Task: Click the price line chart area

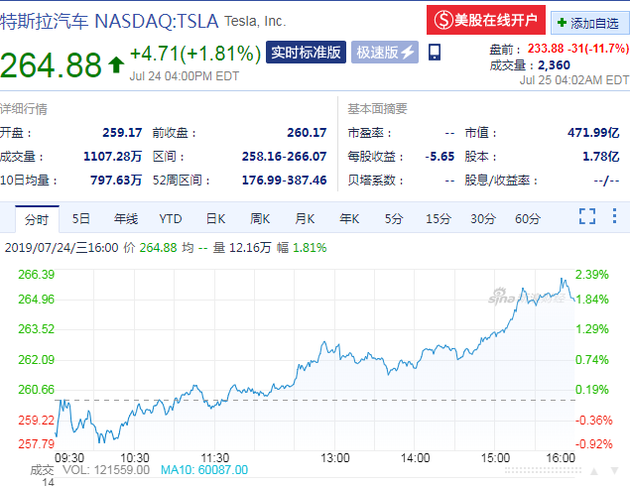Action: click(315, 359)
